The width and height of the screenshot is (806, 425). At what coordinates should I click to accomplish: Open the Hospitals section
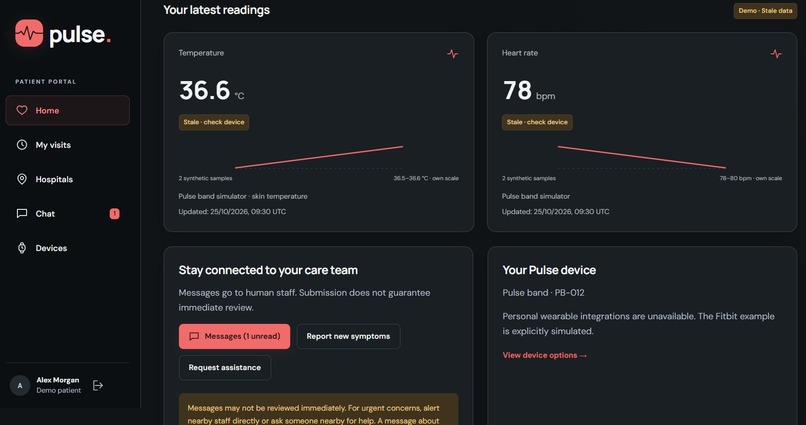[67, 179]
